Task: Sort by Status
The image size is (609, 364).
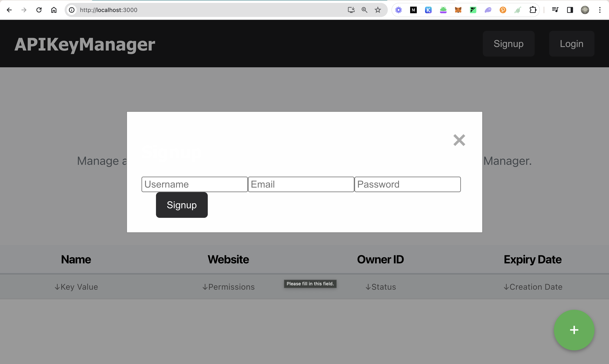Action: click(x=381, y=287)
